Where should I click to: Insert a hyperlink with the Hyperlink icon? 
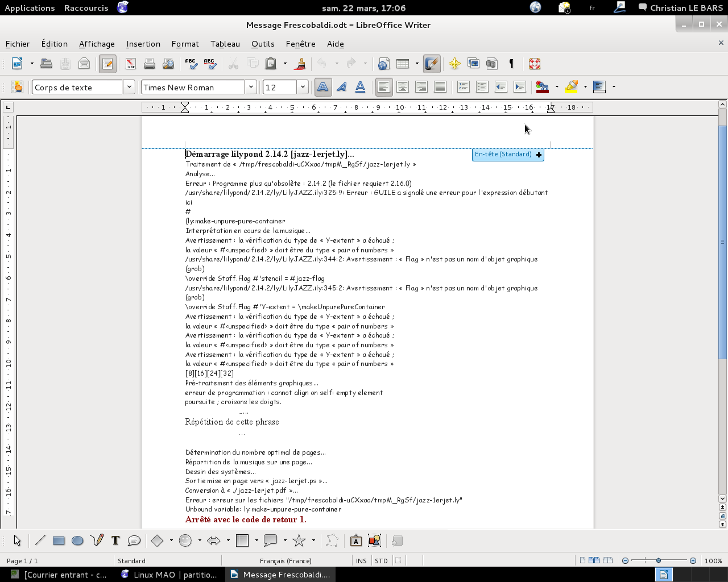tap(384, 64)
